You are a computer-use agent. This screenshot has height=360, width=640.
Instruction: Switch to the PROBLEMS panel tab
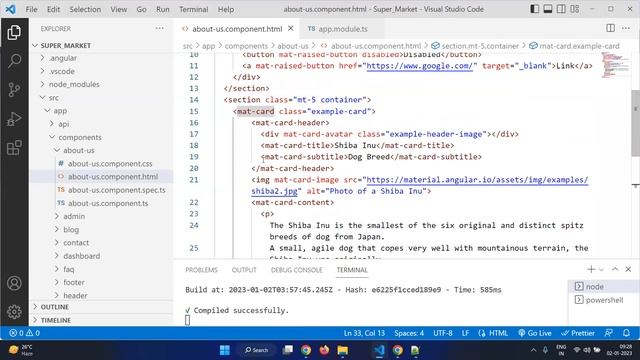(x=201, y=270)
